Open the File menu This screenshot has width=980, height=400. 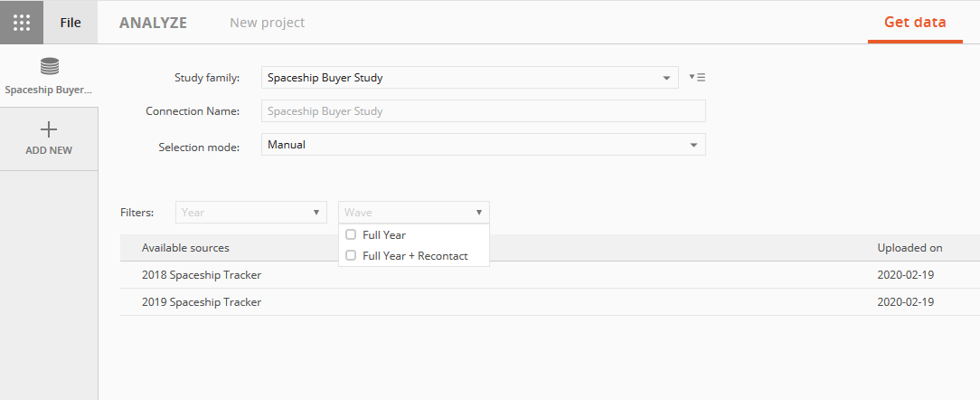pos(71,22)
